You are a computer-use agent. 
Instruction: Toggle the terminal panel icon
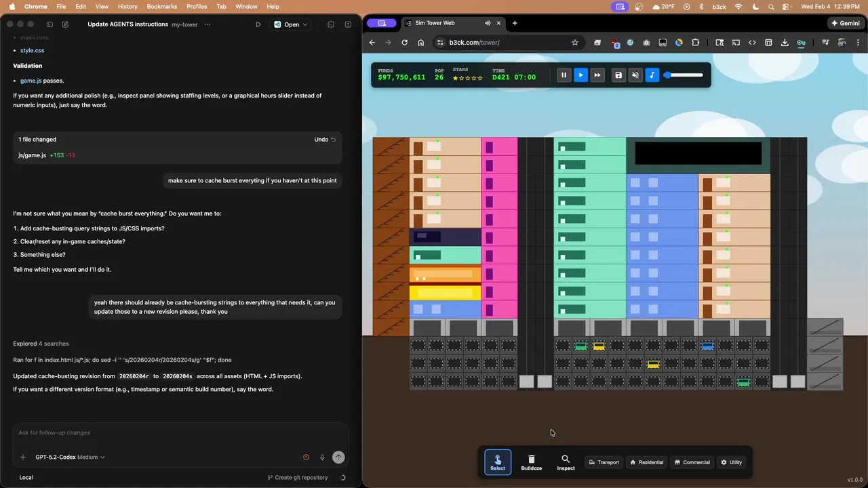click(331, 24)
